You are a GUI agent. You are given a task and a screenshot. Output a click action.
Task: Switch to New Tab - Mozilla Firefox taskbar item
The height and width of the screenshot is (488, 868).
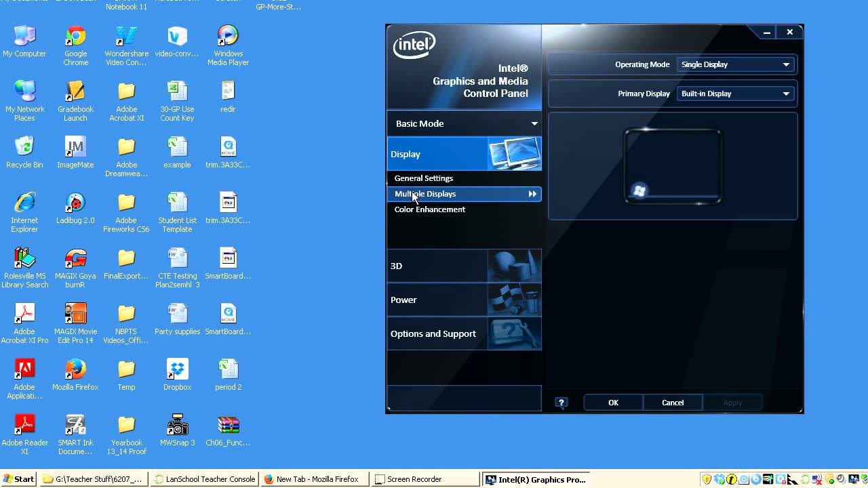click(x=315, y=479)
